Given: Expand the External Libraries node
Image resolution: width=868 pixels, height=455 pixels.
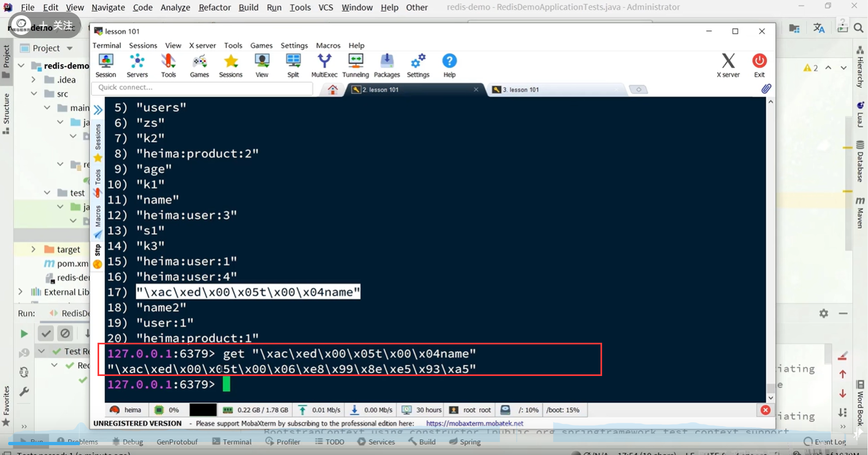Looking at the screenshot, I should point(21,292).
